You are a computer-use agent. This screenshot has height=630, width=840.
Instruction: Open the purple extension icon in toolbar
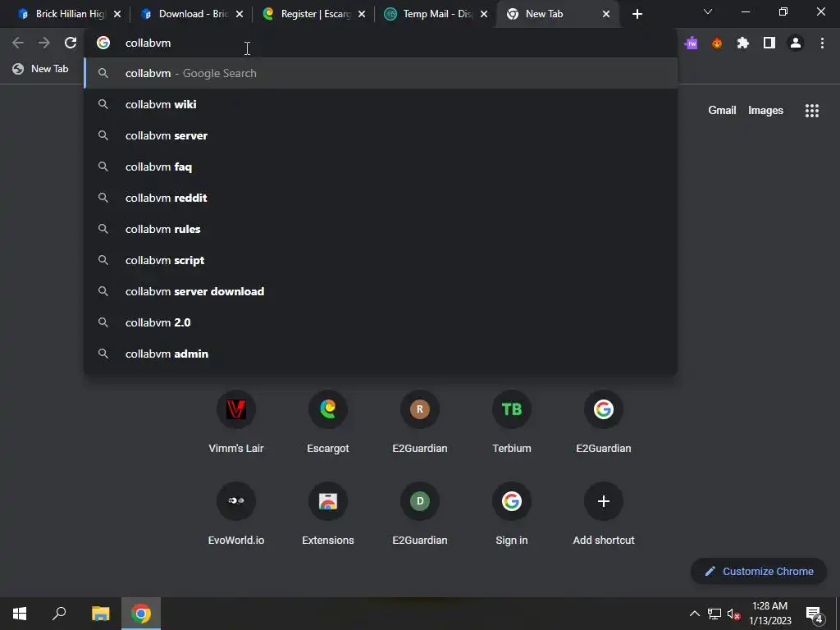tap(691, 43)
